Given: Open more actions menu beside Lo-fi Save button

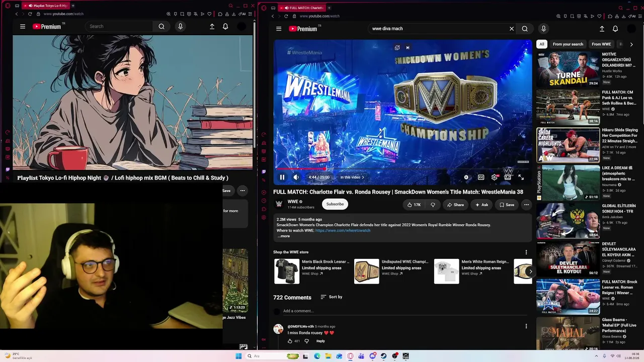Looking at the screenshot, I should [x=243, y=191].
